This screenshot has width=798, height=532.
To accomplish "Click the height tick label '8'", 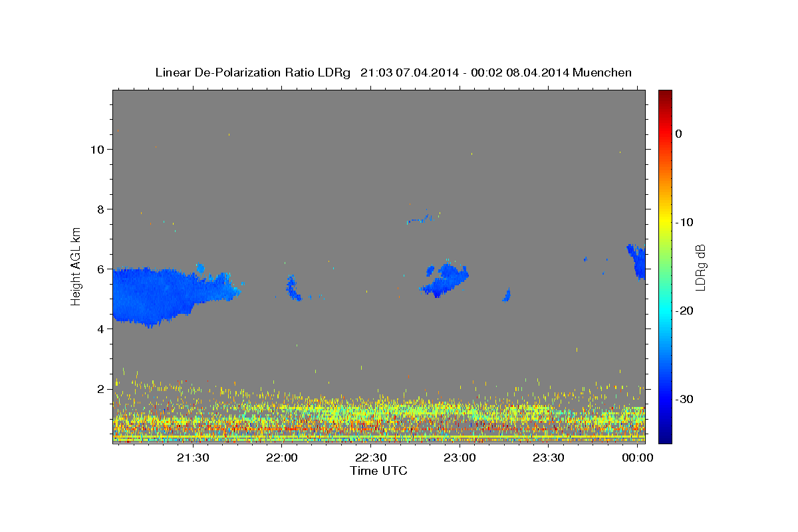I will coord(100,209).
